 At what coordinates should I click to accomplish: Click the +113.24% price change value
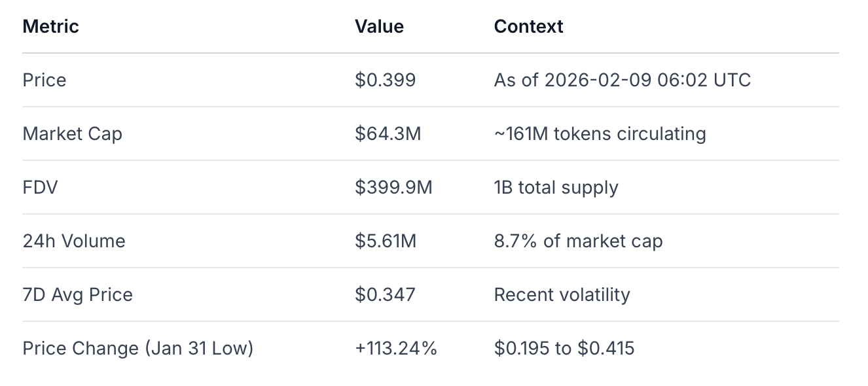[x=395, y=349]
